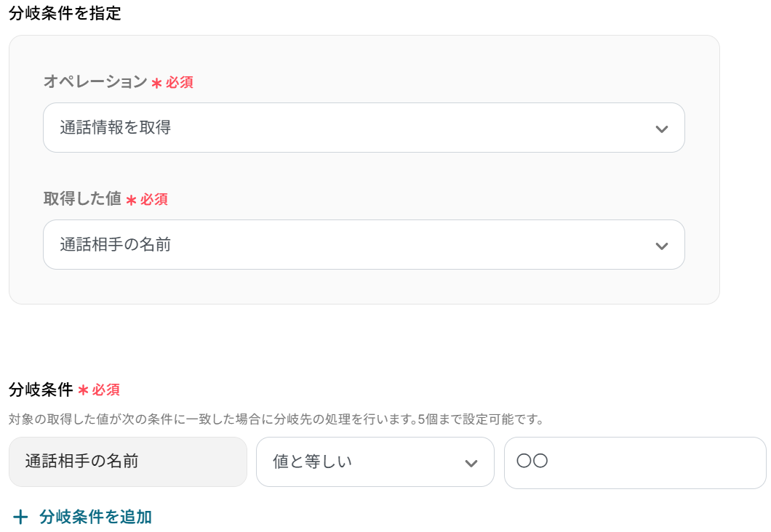Add a new condition via 分岐条件を追加
This screenshot has width=771, height=532.
(95, 517)
